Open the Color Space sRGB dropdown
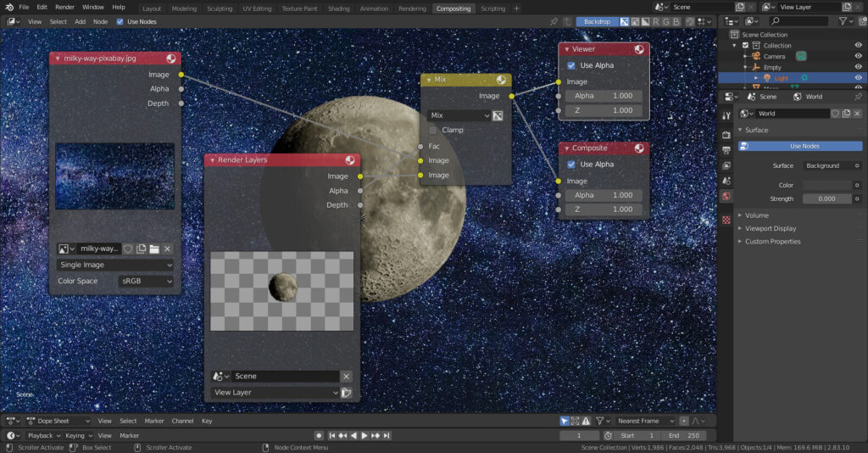 [146, 282]
